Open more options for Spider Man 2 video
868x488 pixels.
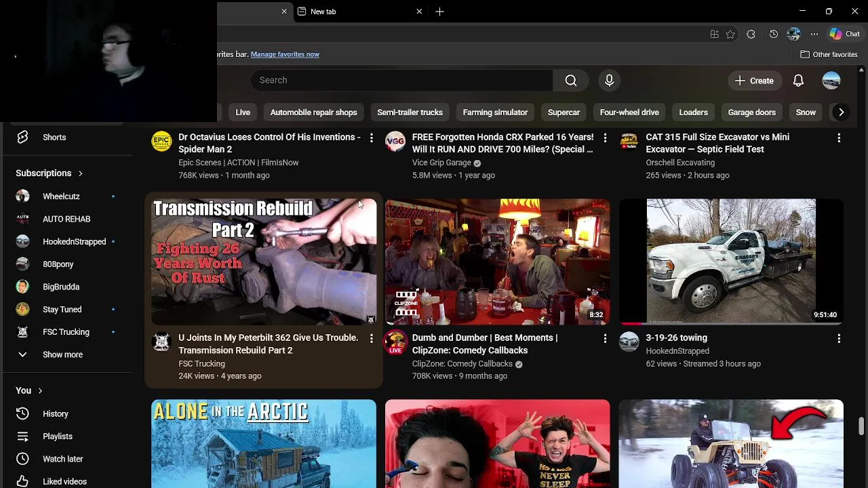[371, 138]
